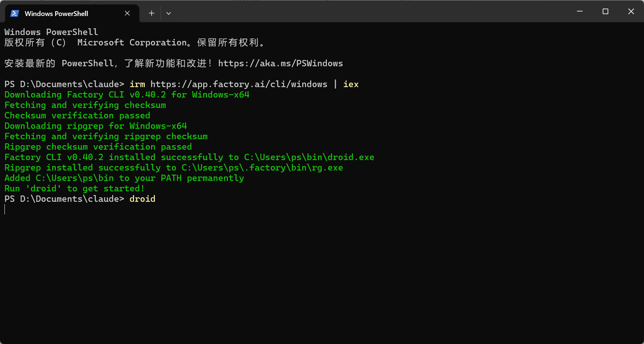Click 'Fetching and verifying ripgrep checksum' line
644x344 pixels.
(x=106, y=136)
